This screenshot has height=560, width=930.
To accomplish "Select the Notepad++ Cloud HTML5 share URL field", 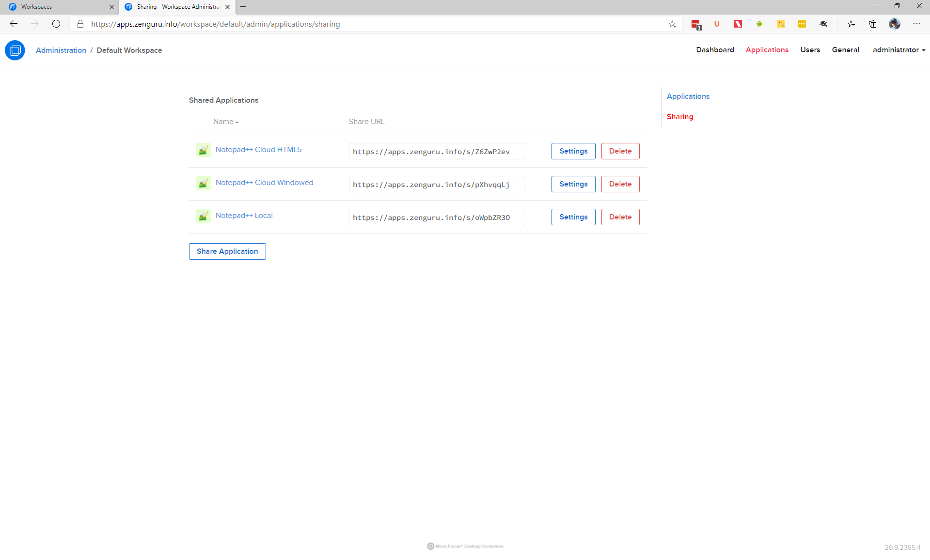I will [437, 151].
